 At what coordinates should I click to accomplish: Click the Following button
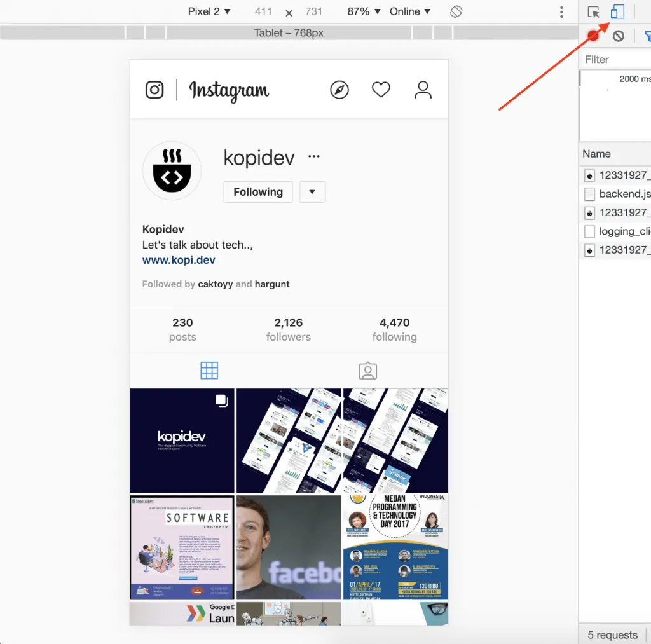click(x=257, y=192)
